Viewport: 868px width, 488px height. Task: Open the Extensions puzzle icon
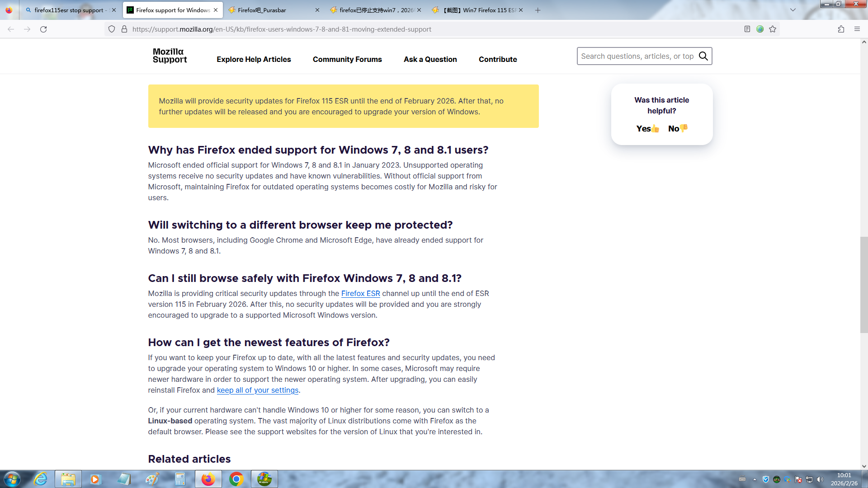tap(841, 29)
